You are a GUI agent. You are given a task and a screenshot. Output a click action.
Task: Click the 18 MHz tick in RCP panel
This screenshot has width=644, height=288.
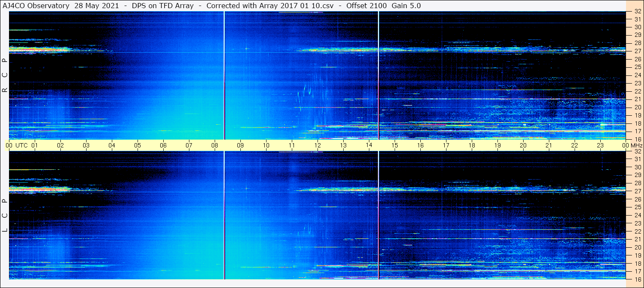click(x=637, y=123)
